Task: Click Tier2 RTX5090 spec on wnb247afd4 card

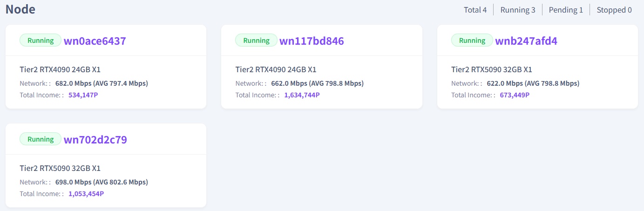Action: point(492,70)
